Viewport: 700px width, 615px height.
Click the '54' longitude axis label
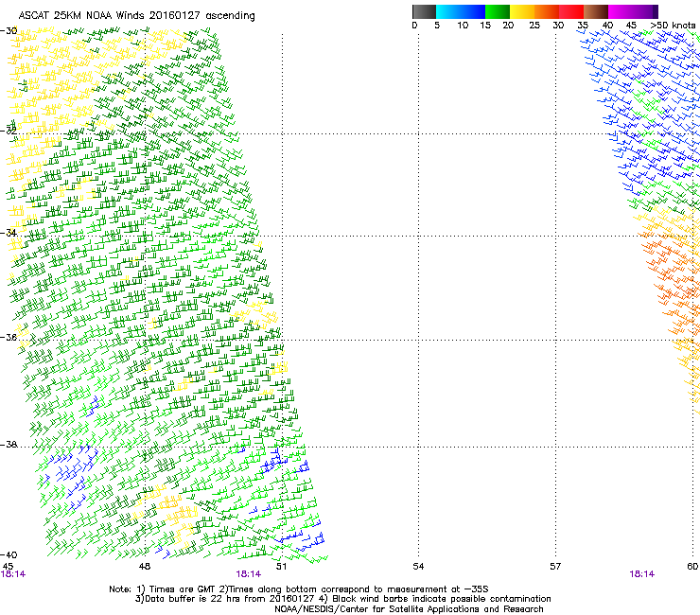pos(418,567)
